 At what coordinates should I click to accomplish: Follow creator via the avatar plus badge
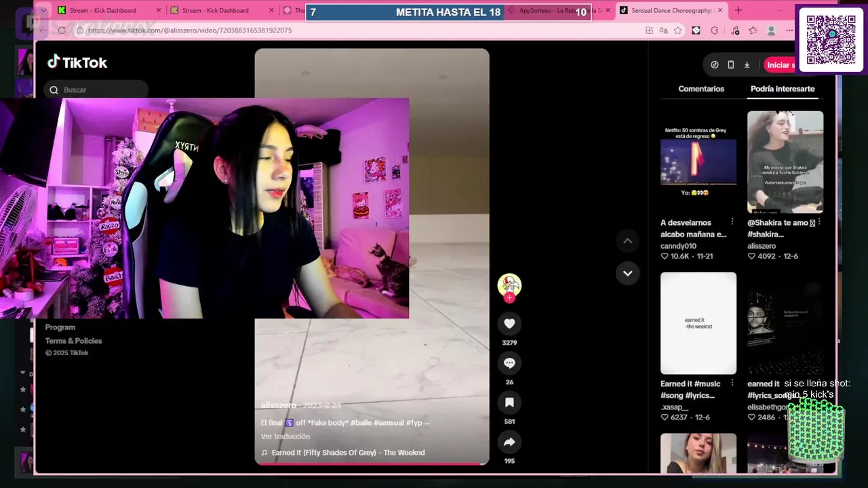coord(509,298)
